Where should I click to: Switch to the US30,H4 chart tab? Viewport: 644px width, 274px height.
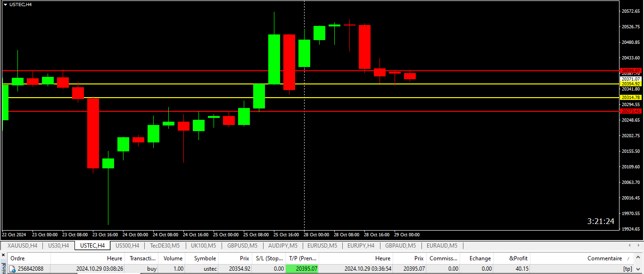(58, 246)
